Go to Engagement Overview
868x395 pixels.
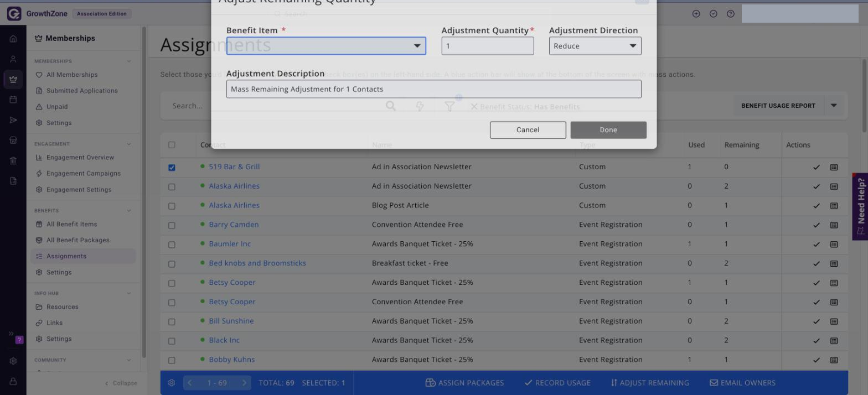[x=80, y=158]
